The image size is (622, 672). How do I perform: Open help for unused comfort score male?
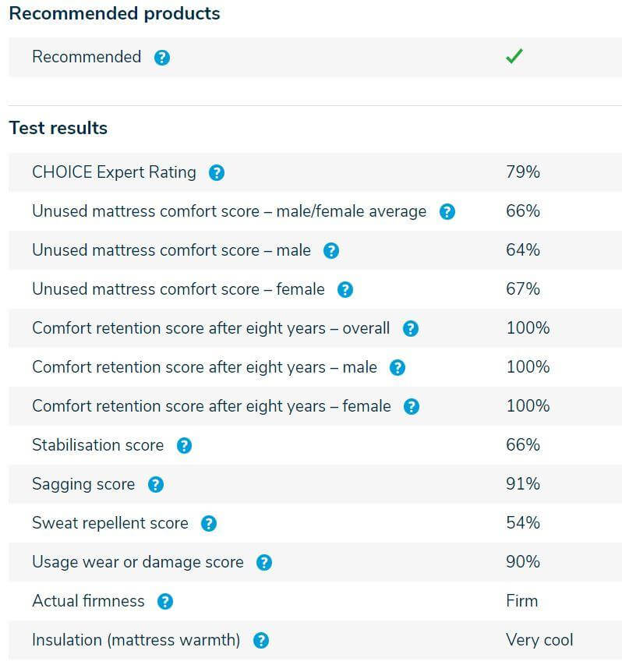click(330, 251)
